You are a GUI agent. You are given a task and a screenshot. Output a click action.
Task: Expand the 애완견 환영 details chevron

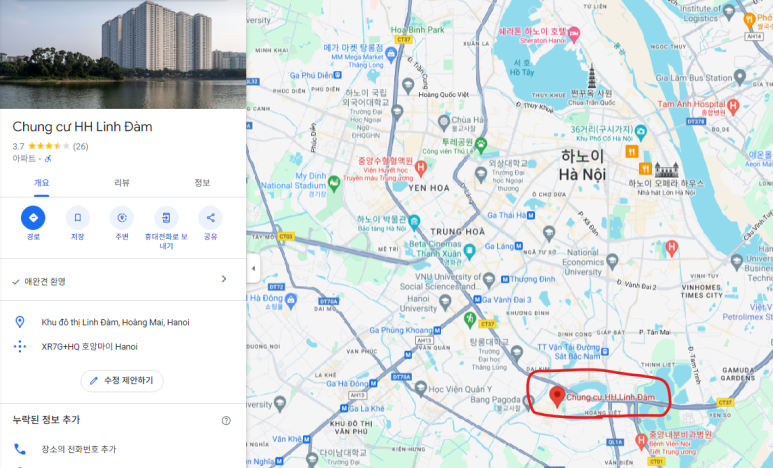point(224,279)
